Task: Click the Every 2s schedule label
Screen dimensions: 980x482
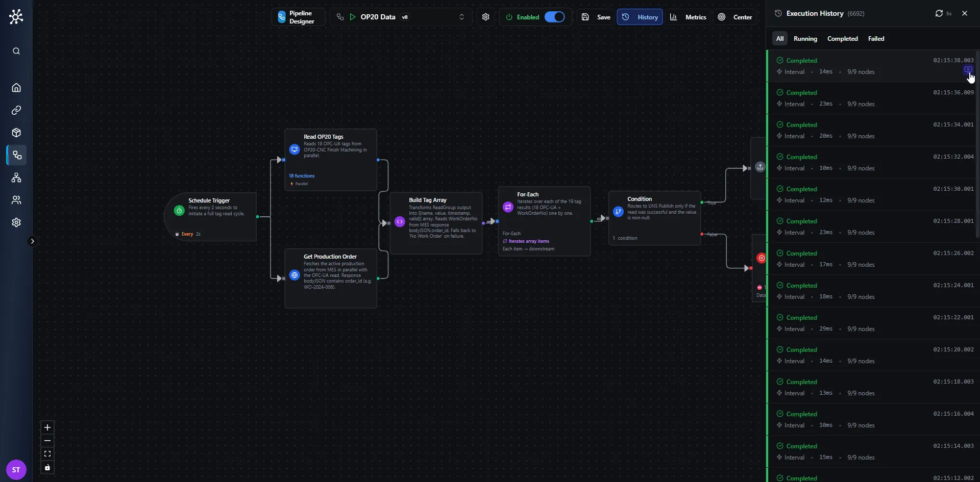Action: [188, 234]
